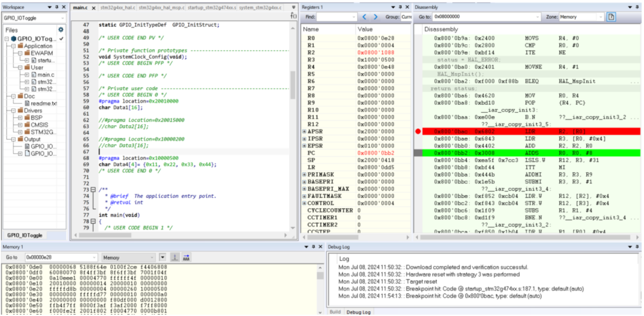
Task: Pin the Debug Log panel
Action: pyautogui.click(x=637, y=247)
